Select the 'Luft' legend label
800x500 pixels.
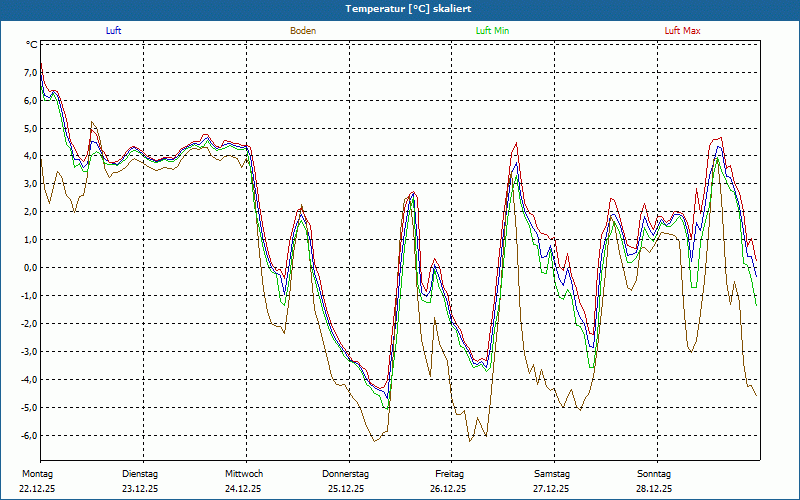pyautogui.click(x=114, y=31)
